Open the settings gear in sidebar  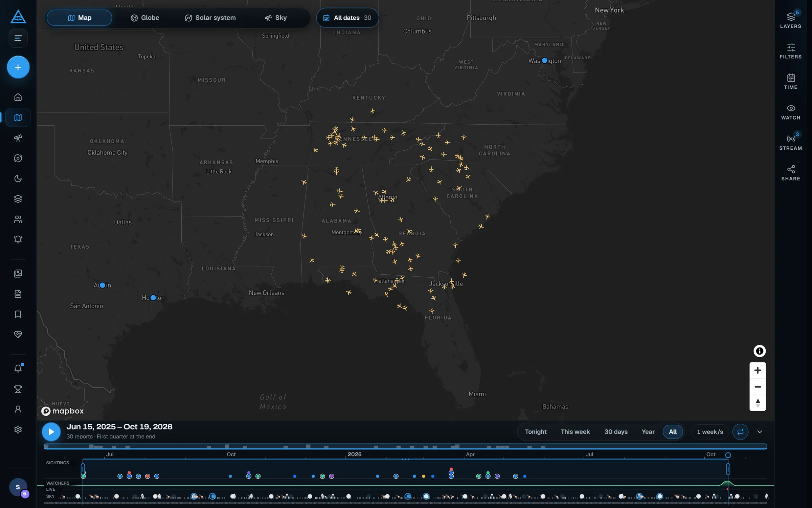click(18, 429)
